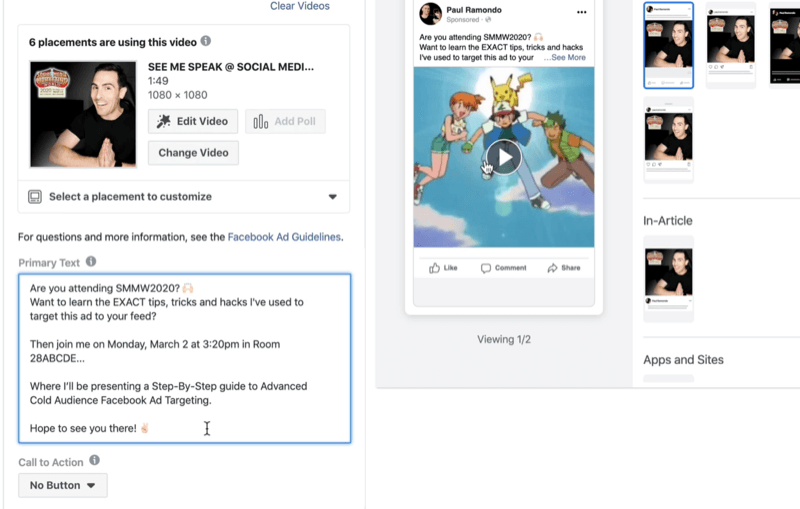The image size is (800, 509).
Task: Play the preview video
Action: coord(504,157)
